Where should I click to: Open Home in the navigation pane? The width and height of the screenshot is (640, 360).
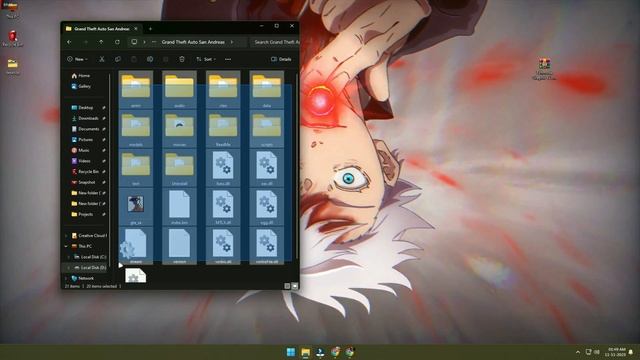click(81, 76)
